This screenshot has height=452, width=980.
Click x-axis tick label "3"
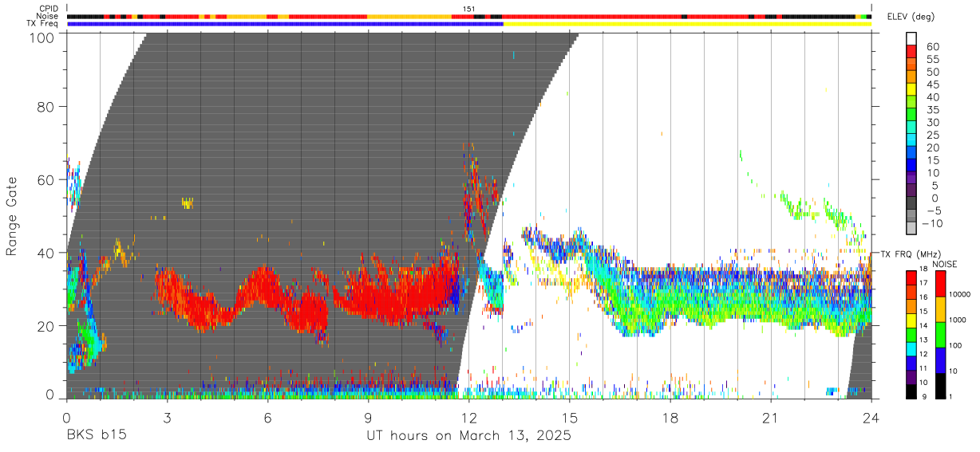(167, 417)
